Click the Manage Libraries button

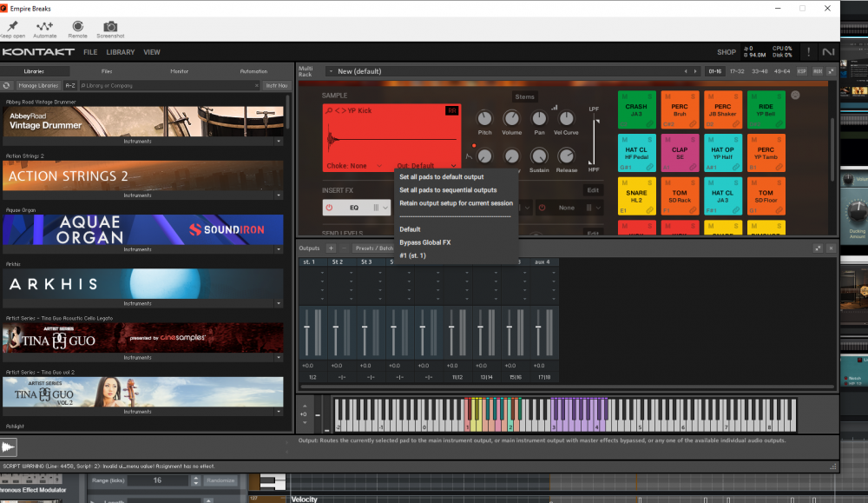38,86
